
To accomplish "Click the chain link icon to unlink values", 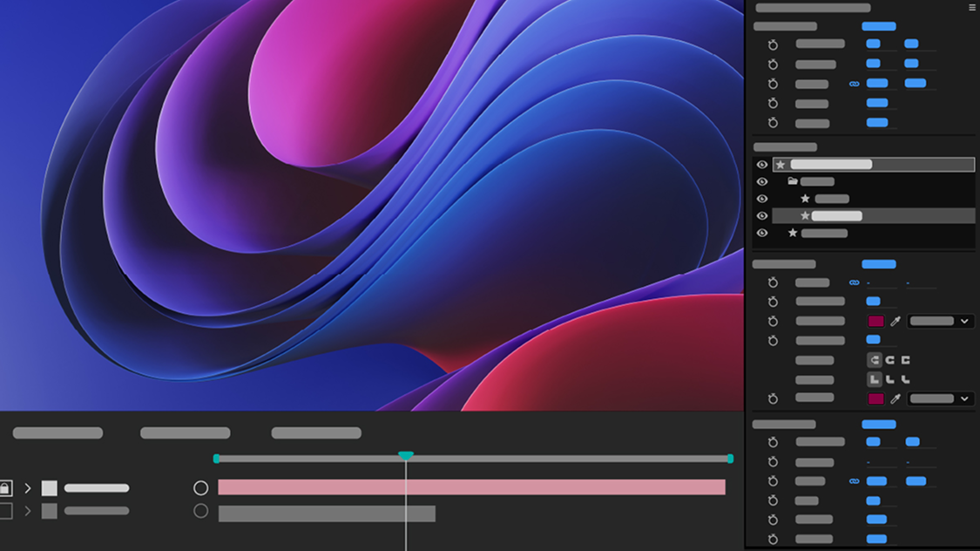I will pyautogui.click(x=855, y=84).
